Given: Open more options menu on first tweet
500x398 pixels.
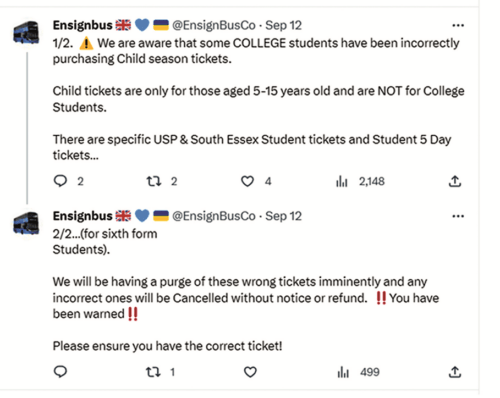Looking at the screenshot, I should coord(458,25).
